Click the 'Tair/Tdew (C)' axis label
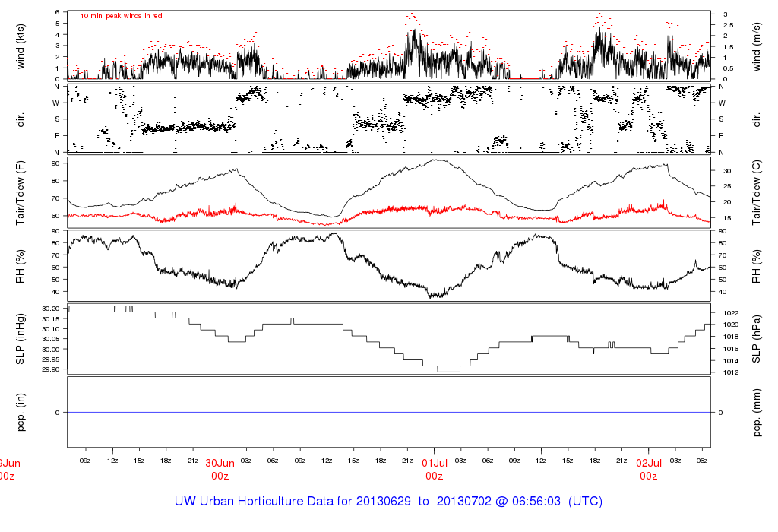The width and height of the screenshot is (778, 532). click(756, 192)
